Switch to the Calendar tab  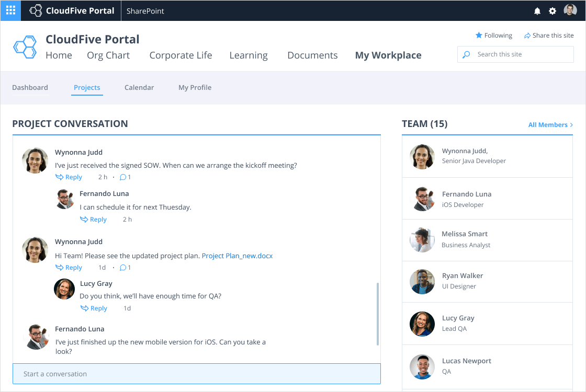tap(139, 88)
